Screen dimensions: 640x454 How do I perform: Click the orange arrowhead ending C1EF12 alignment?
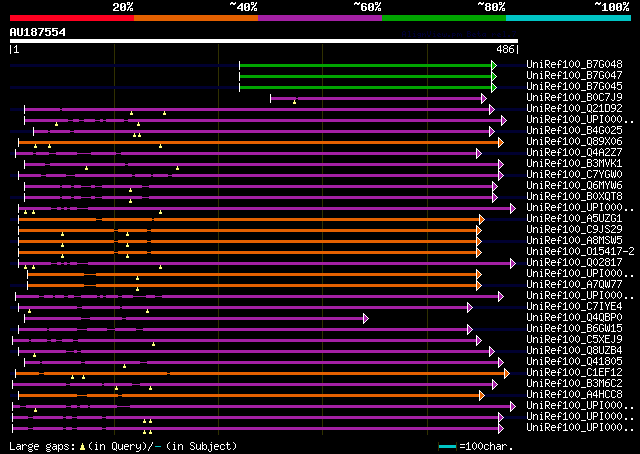coord(507,374)
